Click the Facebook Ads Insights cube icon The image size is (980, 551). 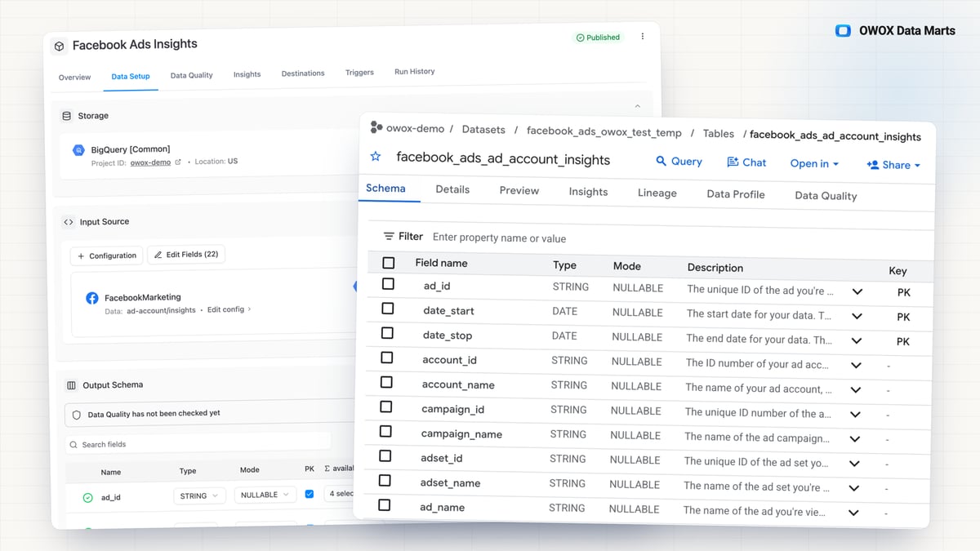point(60,47)
